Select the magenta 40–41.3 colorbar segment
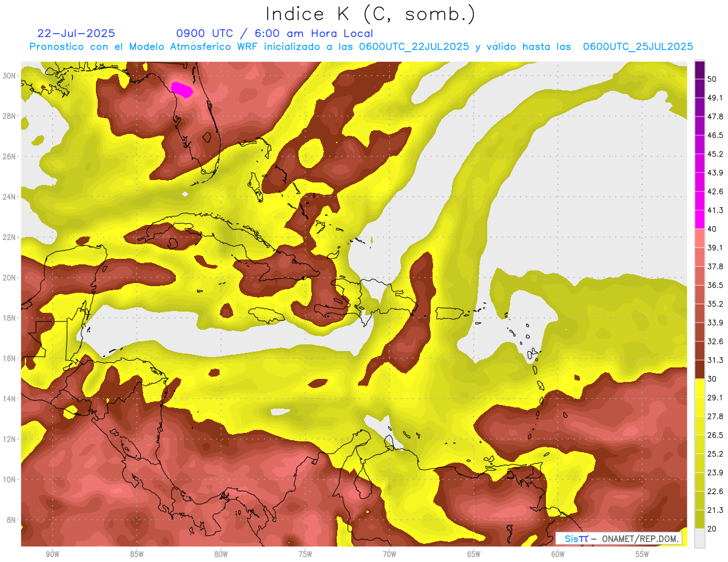The image size is (728, 562). coord(700,219)
